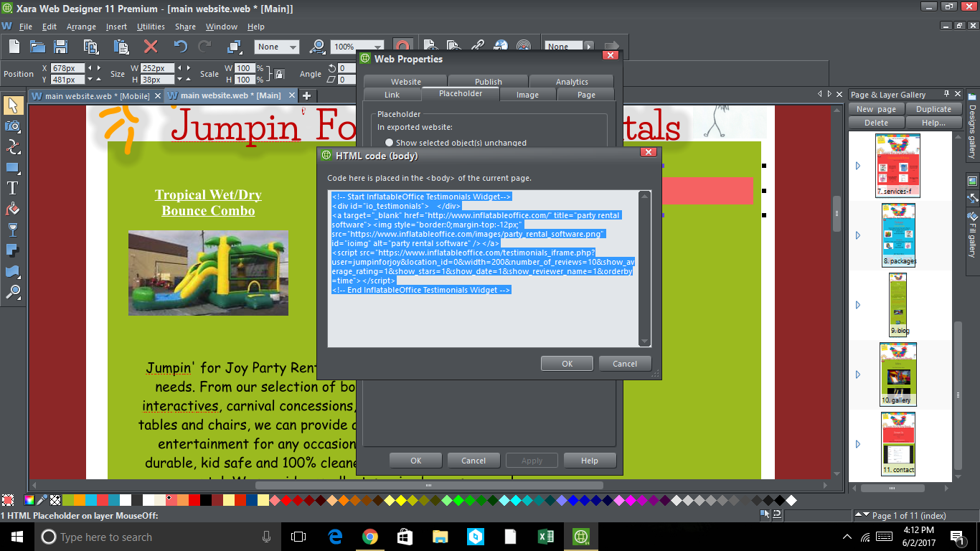Expand the '8. packages' page in gallery
The width and height of the screenshot is (980, 551).
858,235
